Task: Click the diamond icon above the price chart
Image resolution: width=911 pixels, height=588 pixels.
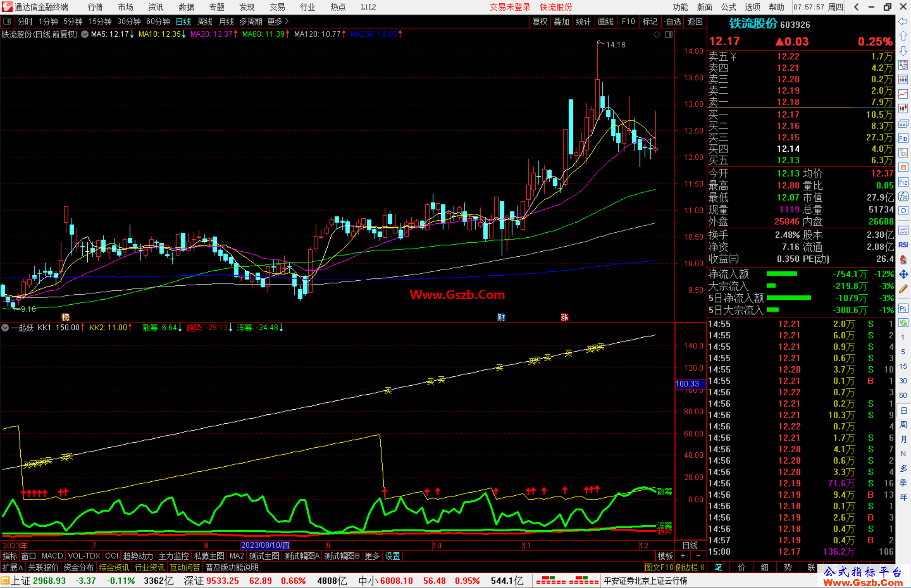Action: (657, 35)
